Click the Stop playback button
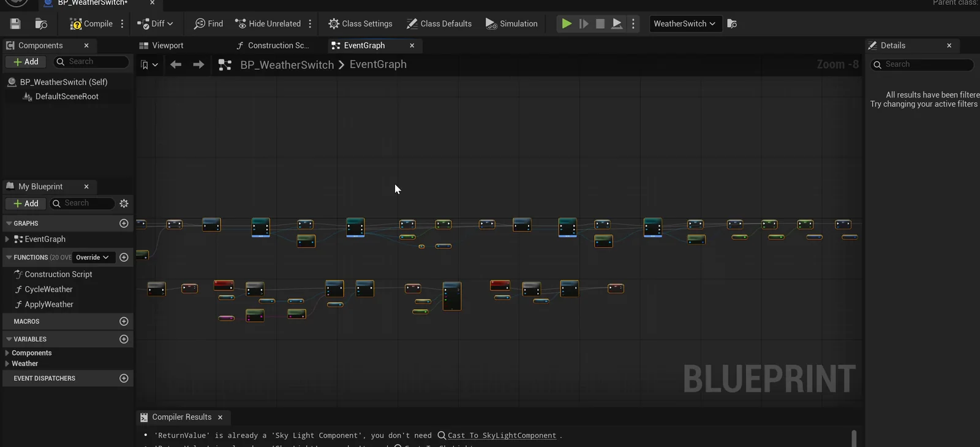 point(600,24)
